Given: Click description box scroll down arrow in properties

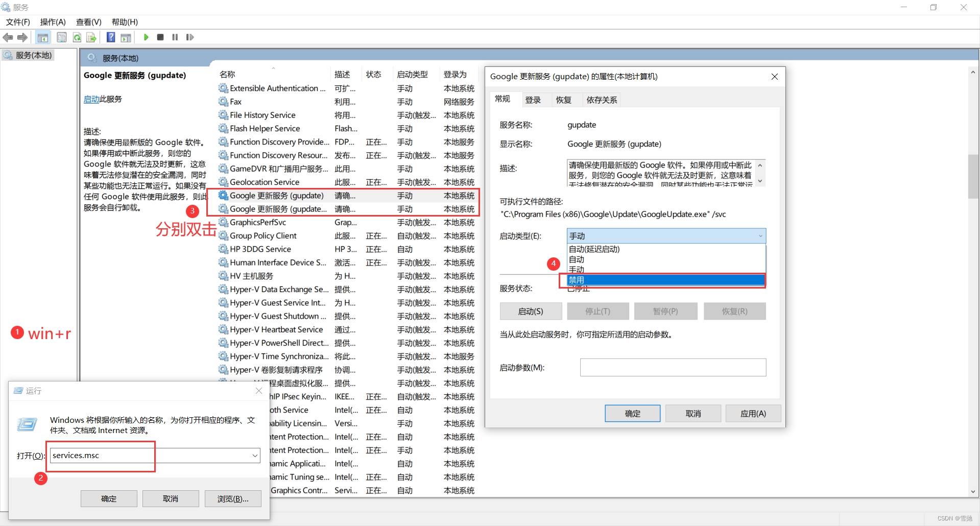Looking at the screenshot, I should point(760,181).
